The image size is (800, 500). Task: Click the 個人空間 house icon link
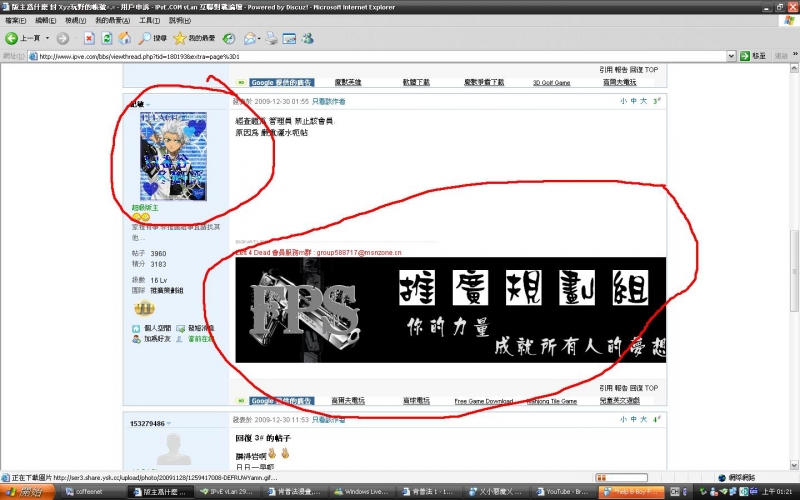click(x=136, y=329)
